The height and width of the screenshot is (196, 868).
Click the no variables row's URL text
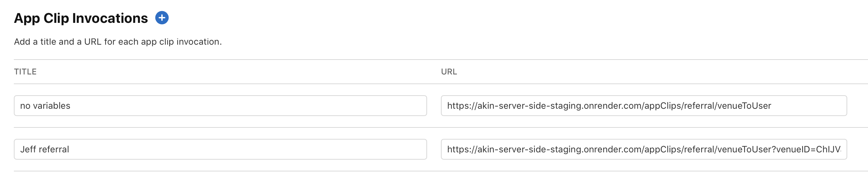tap(609, 106)
